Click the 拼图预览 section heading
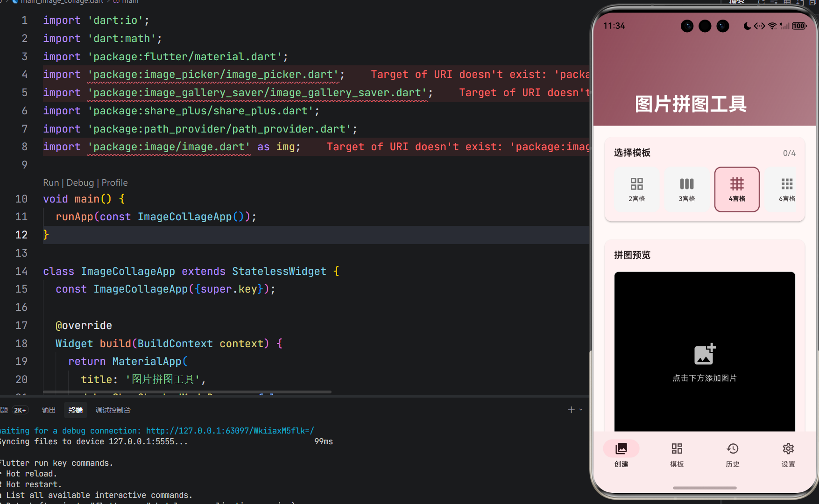This screenshot has width=819, height=504. pyautogui.click(x=632, y=255)
